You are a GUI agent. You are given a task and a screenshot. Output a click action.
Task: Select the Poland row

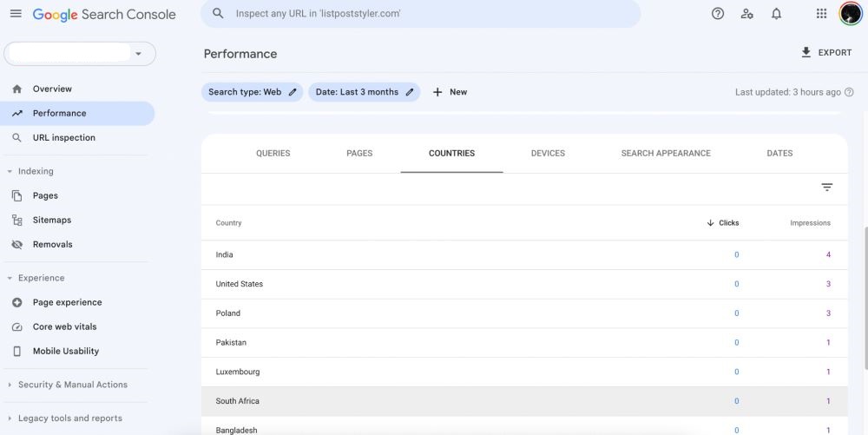pyautogui.click(x=524, y=313)
